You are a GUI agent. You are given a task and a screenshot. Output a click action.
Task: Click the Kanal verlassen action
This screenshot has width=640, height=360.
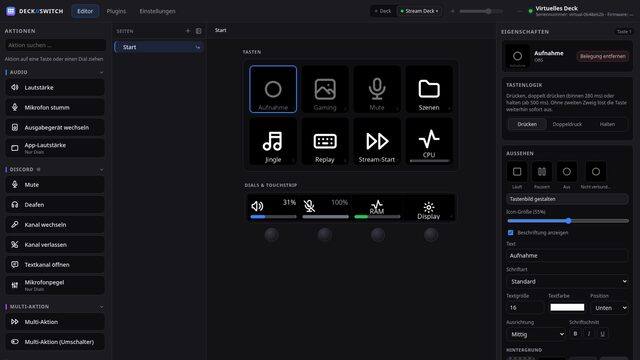click(55, 244)
